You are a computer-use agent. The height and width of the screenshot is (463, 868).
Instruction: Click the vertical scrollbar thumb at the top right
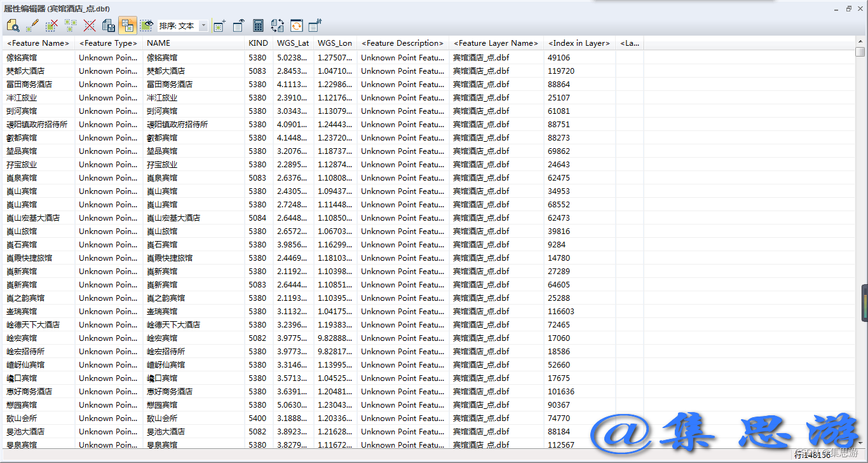(x=860, y=52)
